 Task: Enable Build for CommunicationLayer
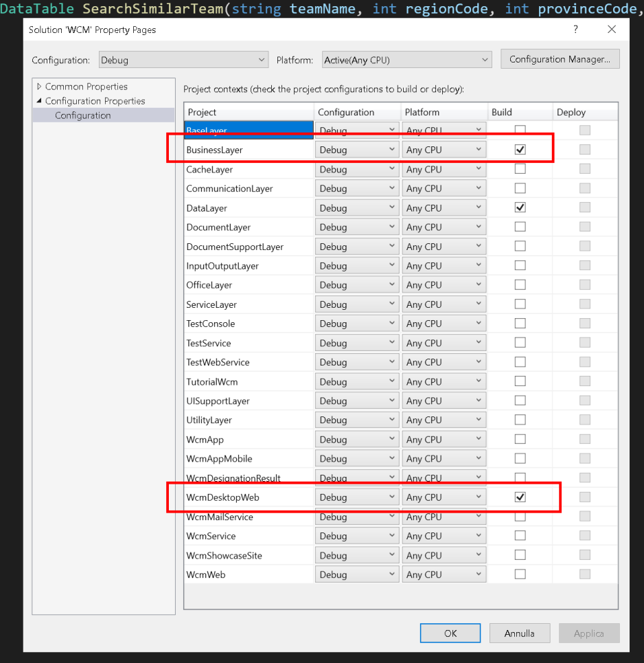click(520, 188)
